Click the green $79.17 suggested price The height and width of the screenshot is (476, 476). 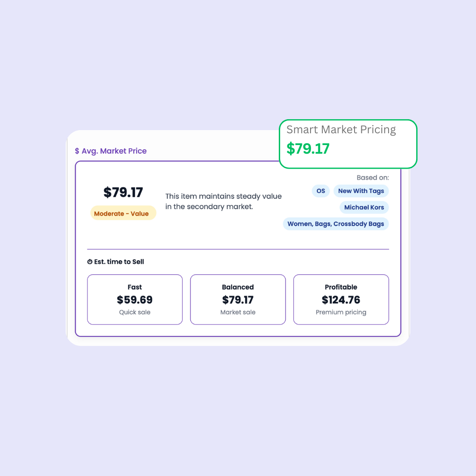click(x=308, y=149)
